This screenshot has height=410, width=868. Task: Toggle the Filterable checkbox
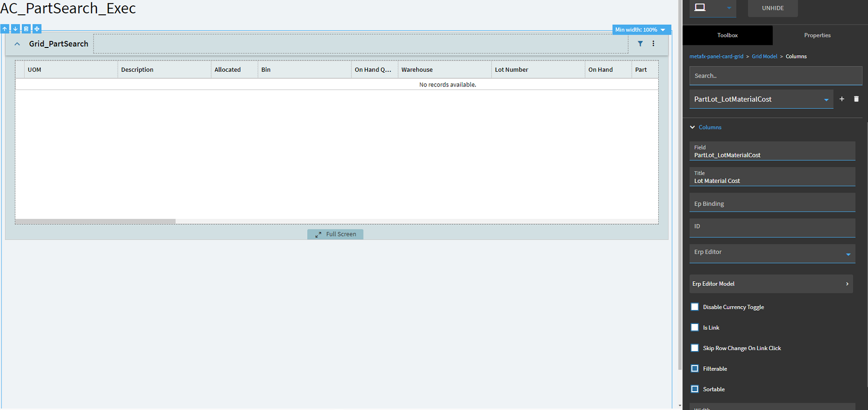coord(695,368)
